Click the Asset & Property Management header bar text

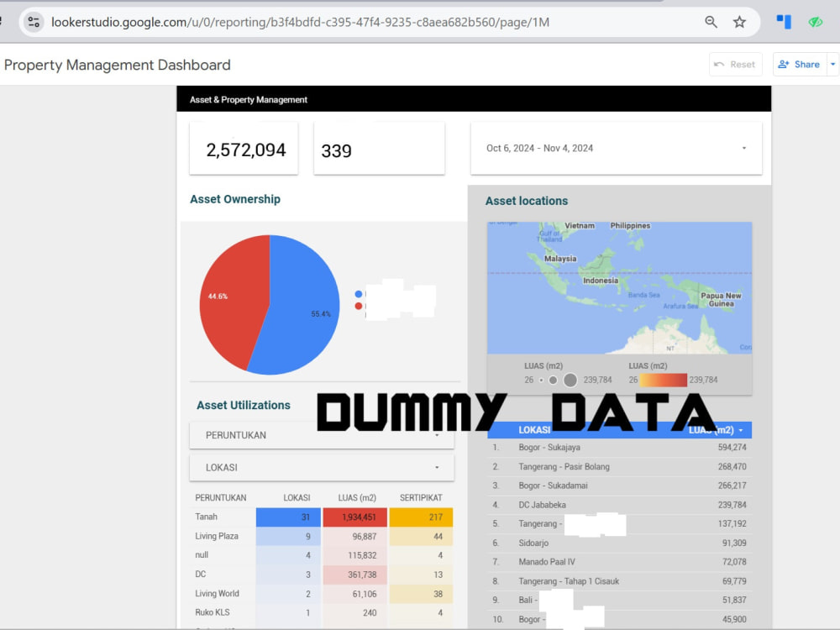[249, 100]
